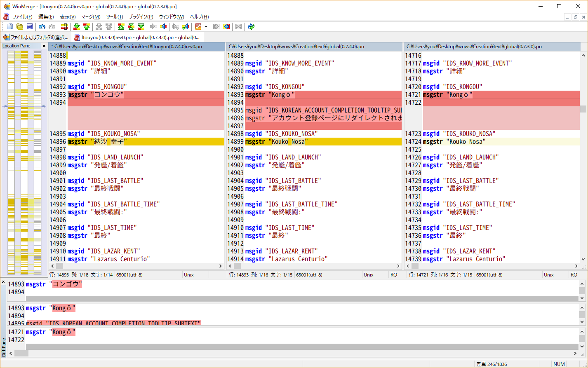Close the Location Pane with its x

(x=44, y=46)
